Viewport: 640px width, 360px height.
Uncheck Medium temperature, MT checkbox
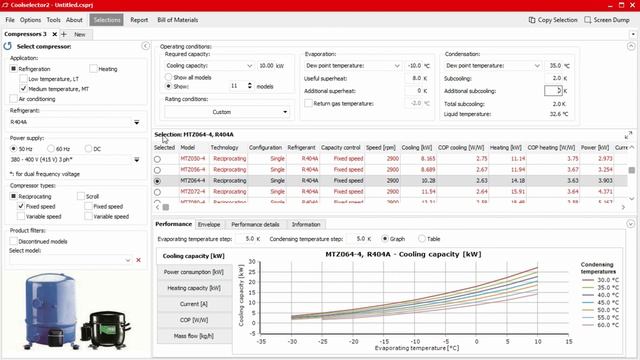click(23, 89)
